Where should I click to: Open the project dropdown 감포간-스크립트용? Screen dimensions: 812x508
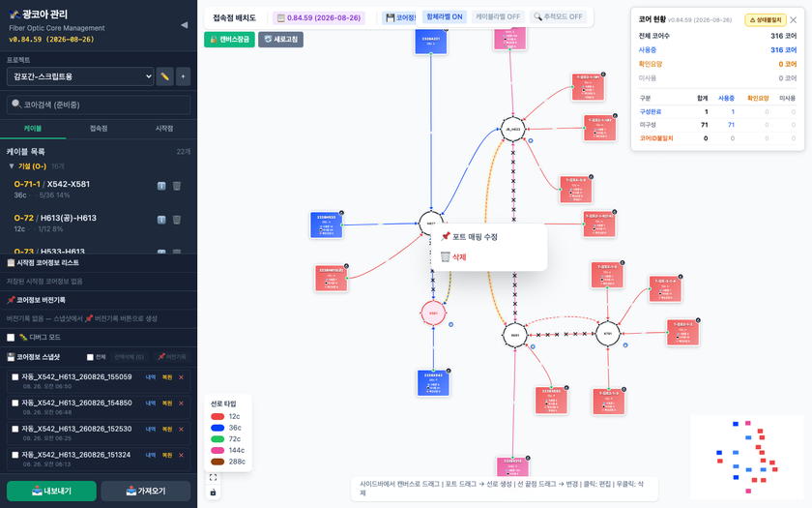click(x=80, y=76)
